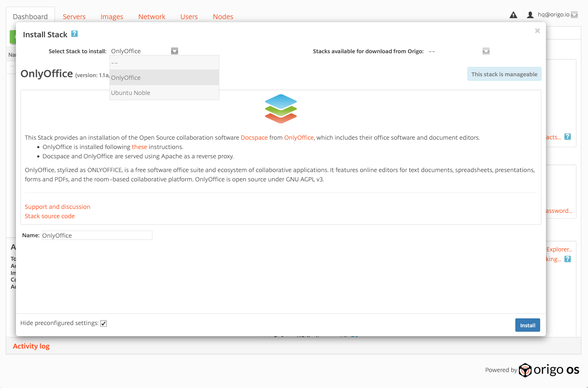Click the help icon beside Install Stack title
The width and height of the screenshot is (588, 388).
[x=74, y=34]
